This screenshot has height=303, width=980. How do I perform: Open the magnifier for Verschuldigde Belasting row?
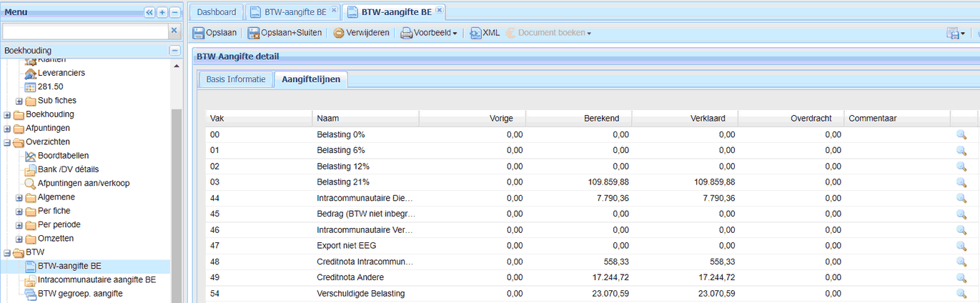(x=961, y=294)
